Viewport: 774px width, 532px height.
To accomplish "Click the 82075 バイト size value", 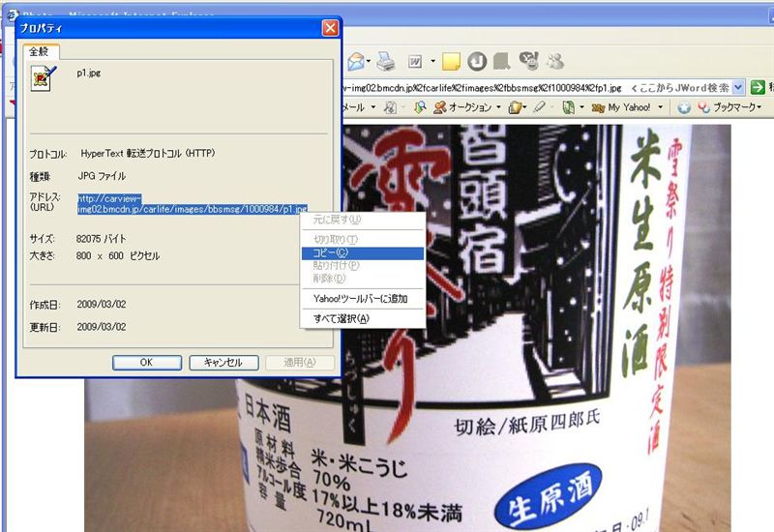I will 102,239.
